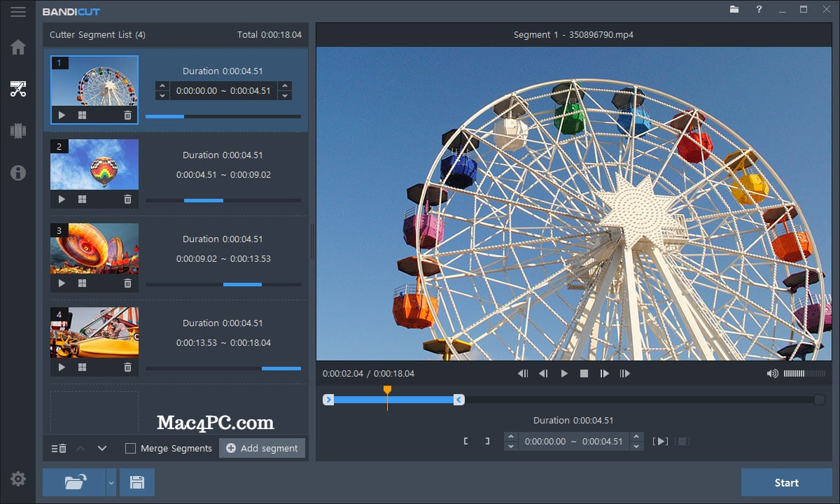Play segment 1 preview
The image size is (840, 504).
click(62, 115)
